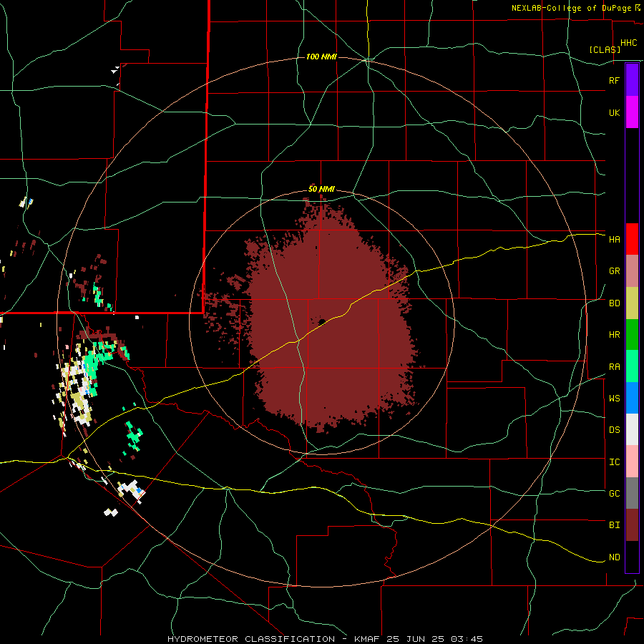The image size is (644, 644).
Task: Click the [CLAS] units label
Action: tap(605, 49)
